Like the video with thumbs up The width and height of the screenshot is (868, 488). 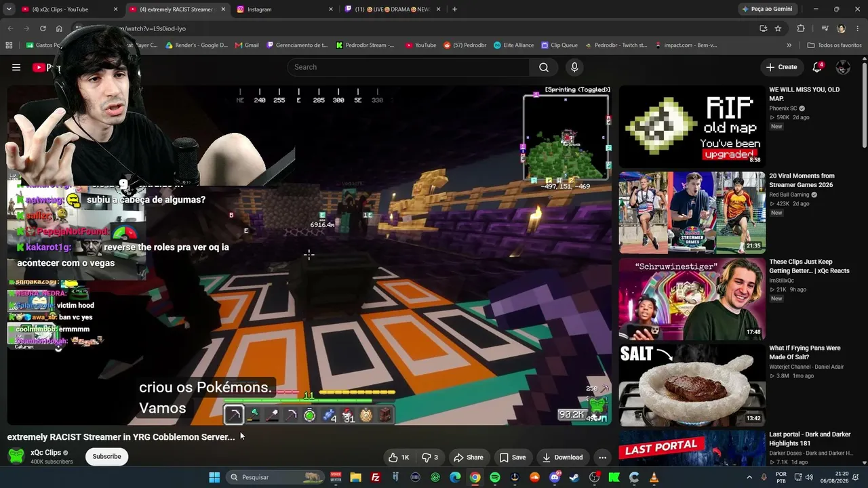(x=399, y=457)
